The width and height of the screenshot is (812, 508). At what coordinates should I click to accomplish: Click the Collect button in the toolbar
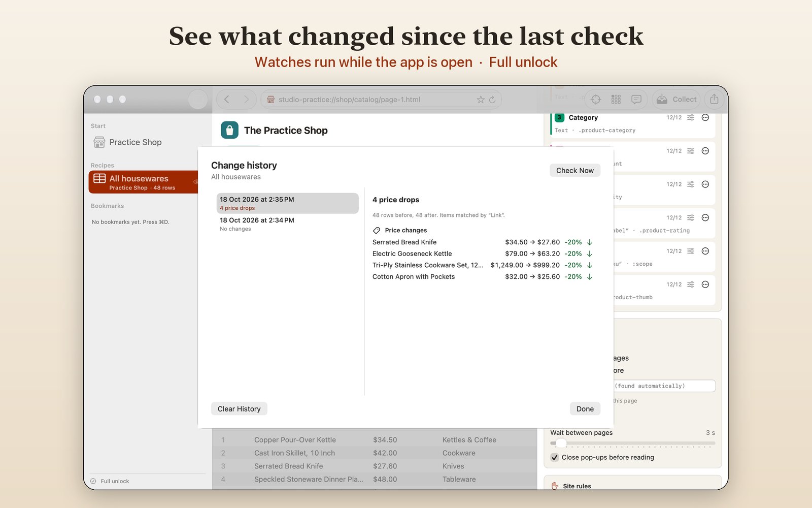point(676,99)
